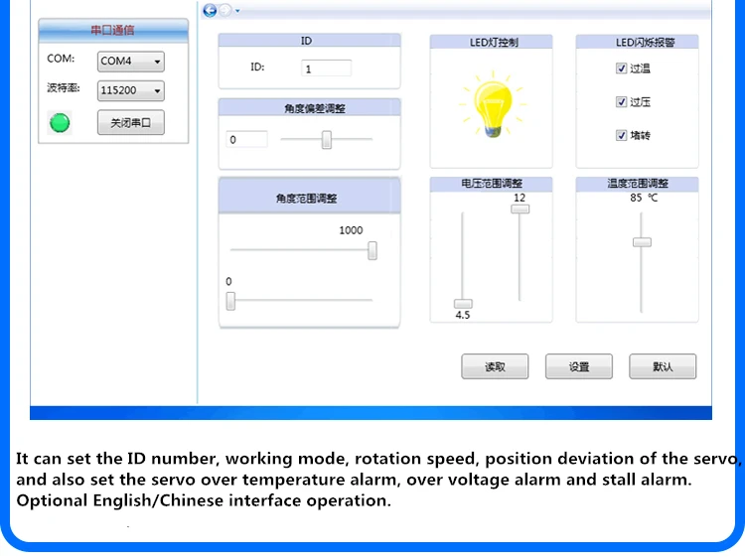Click the 85 ℃ temperature value label
Image resolution: width=745 pixels, height=560 pixels.
coord(644,198)
